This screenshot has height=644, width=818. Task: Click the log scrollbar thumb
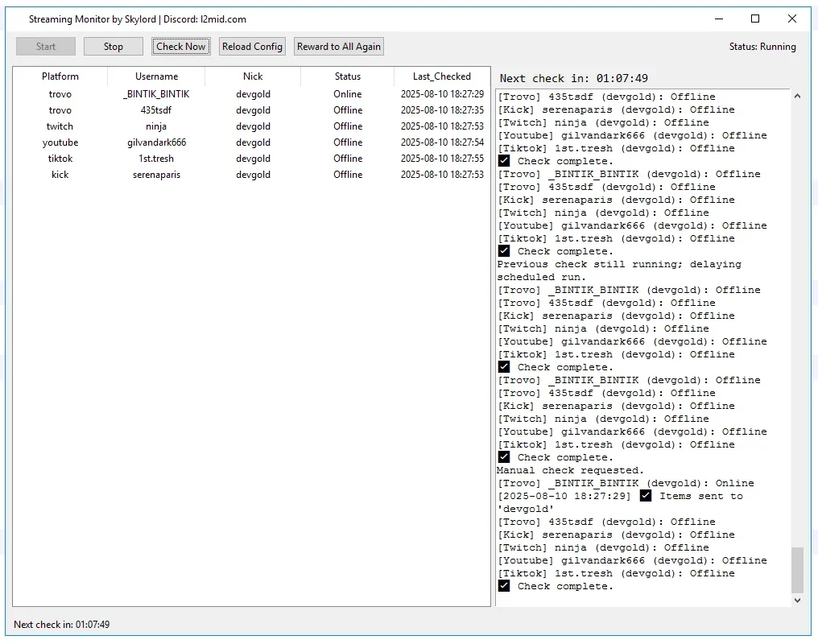click(x=797, y=570)
